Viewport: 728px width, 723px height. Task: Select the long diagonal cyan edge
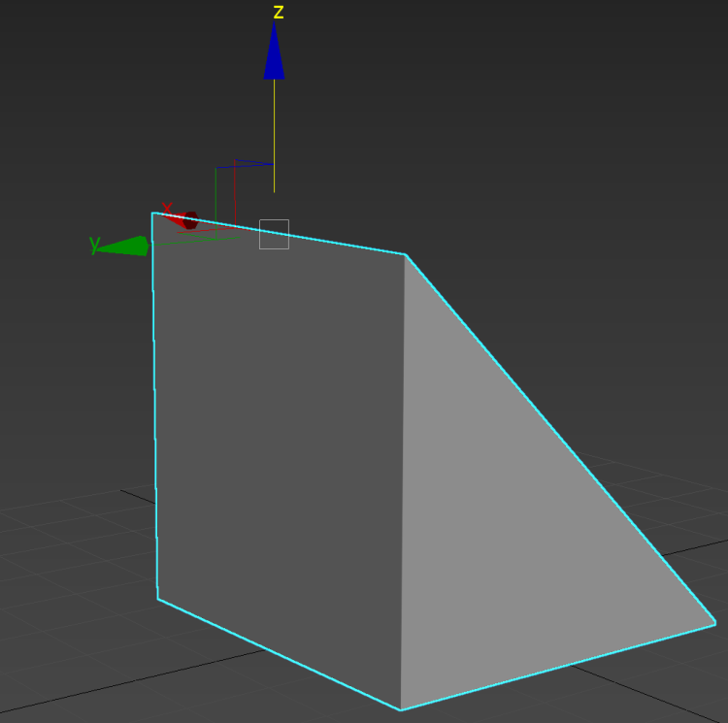[x=560, y=439]
